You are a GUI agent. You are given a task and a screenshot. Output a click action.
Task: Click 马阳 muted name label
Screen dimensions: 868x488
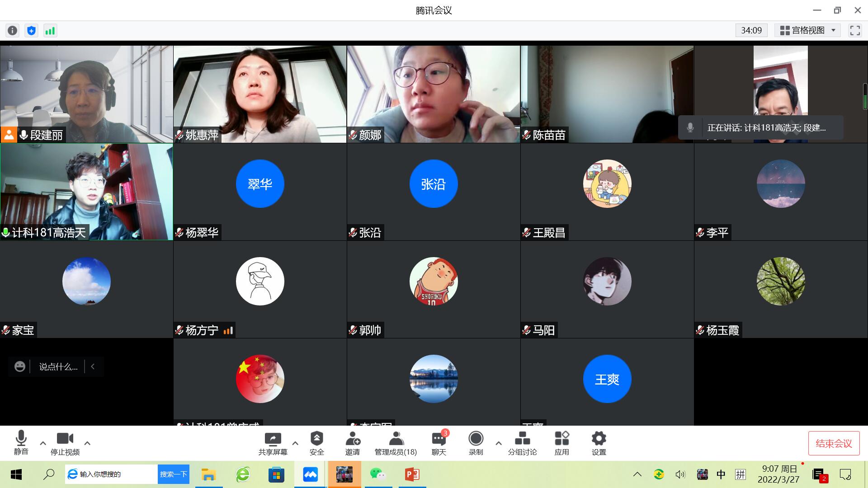click(x=539, y=330)
